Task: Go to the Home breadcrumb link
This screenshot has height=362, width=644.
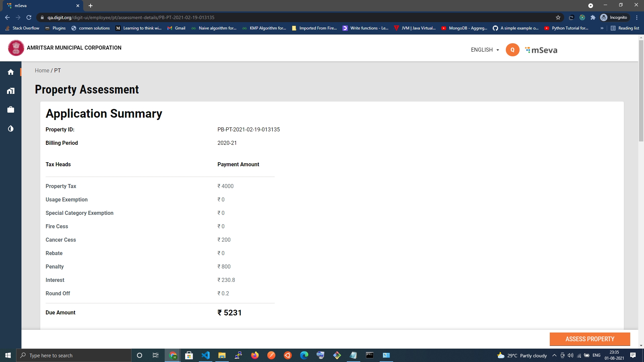Action: click(x=42, y=70)
